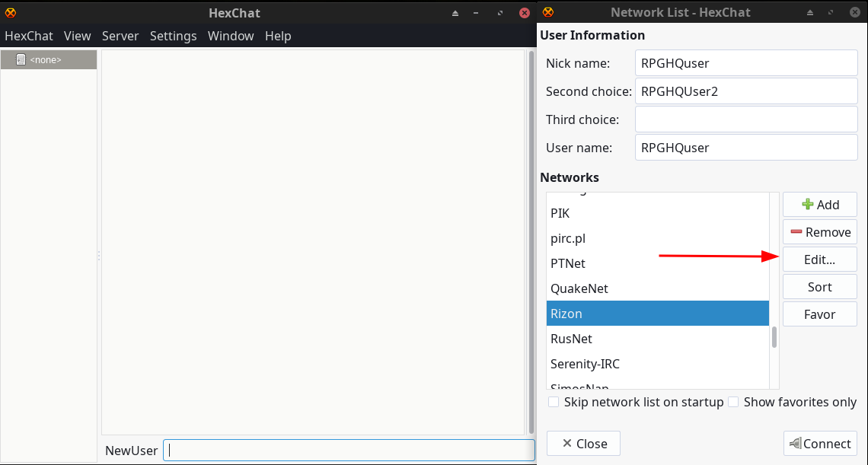Viewport: 868px width, 465px height.
Task: Click the HexChat logo in Network List title bar
Action: pos(548,12)
